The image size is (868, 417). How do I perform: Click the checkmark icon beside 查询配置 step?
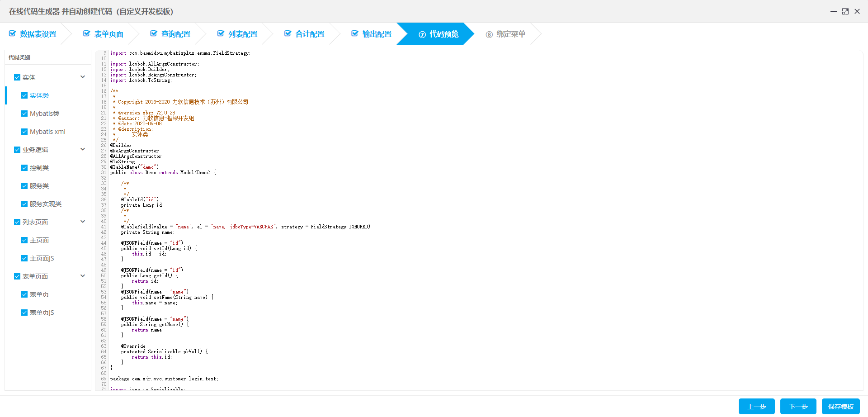154,34
